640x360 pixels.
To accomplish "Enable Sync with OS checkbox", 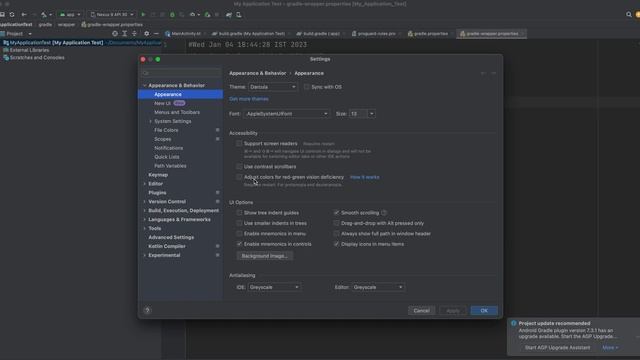I will (x=306, y=87).
